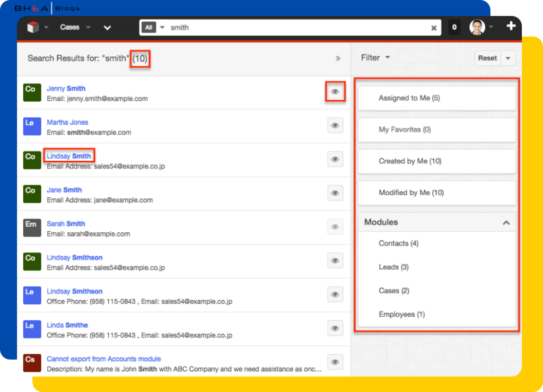Filter results to Contacts (4)
The height and width of the screenshot is (392, 543).
click(x=398, y=243)
